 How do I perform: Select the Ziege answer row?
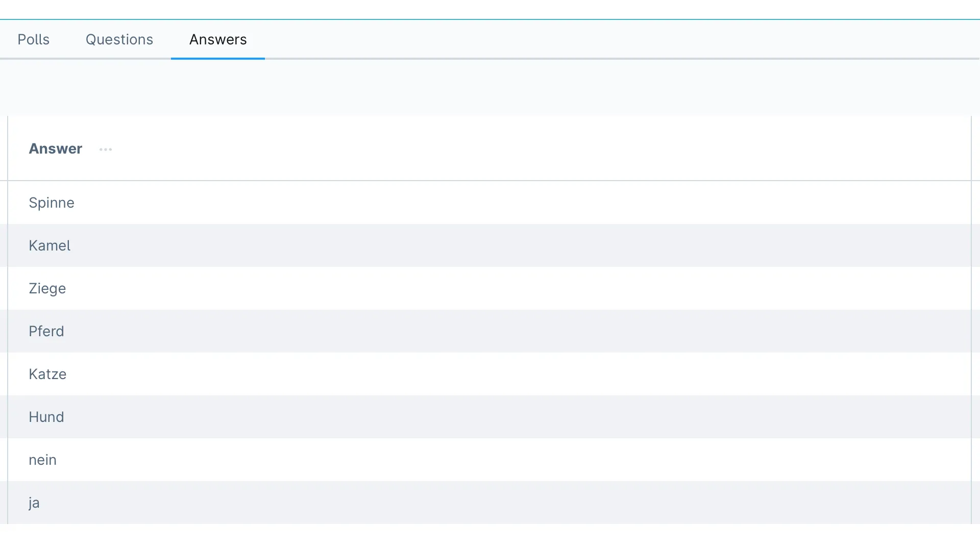pyautogui.click(x=47, y=288)
